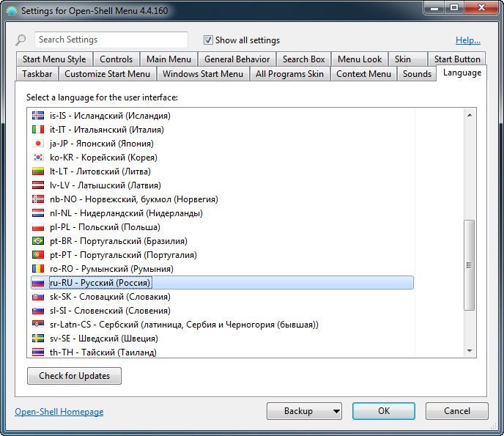504x436 pixels.
Task: Click the Romania flag icon for ro-RO
Action: 38,269
